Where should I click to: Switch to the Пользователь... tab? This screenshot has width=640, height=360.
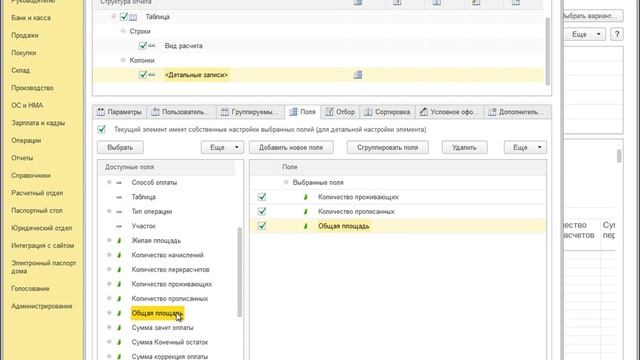[183, 112]
